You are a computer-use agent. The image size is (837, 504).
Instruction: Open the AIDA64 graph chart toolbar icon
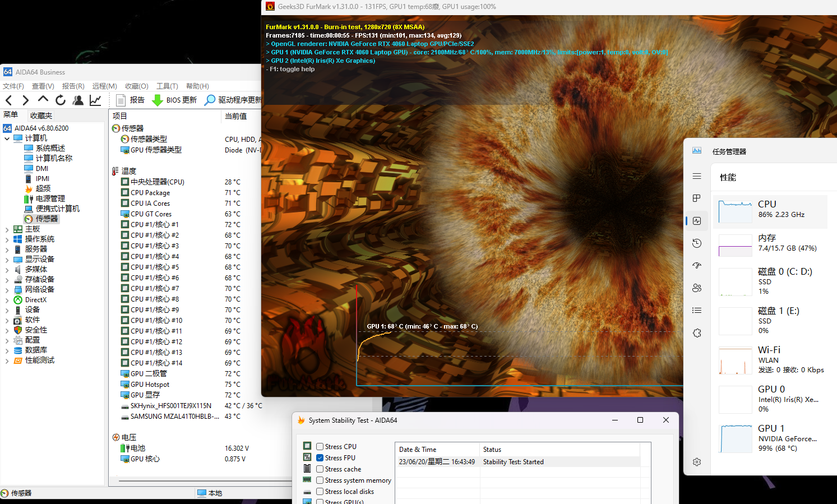[x=95, y=100]
